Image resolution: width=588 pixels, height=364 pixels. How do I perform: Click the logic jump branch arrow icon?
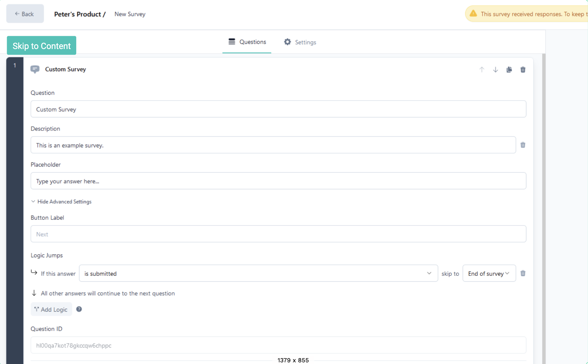click(x=34, y=273)
